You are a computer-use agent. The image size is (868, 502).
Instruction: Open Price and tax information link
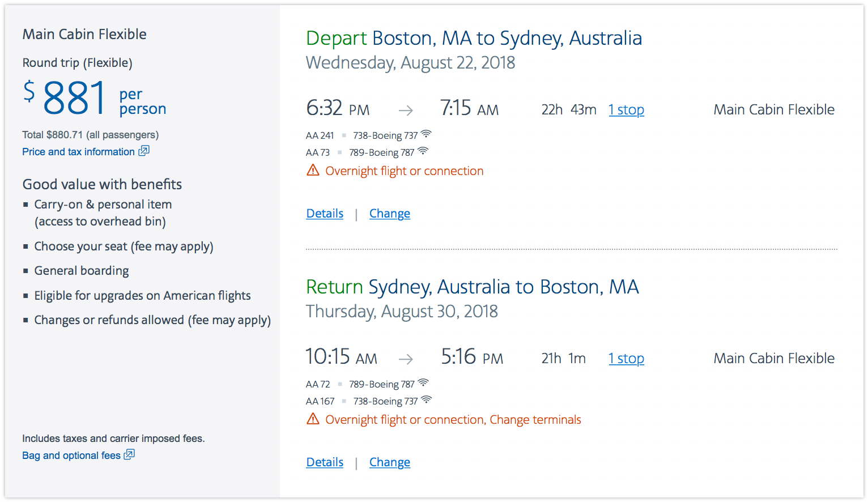79,152
